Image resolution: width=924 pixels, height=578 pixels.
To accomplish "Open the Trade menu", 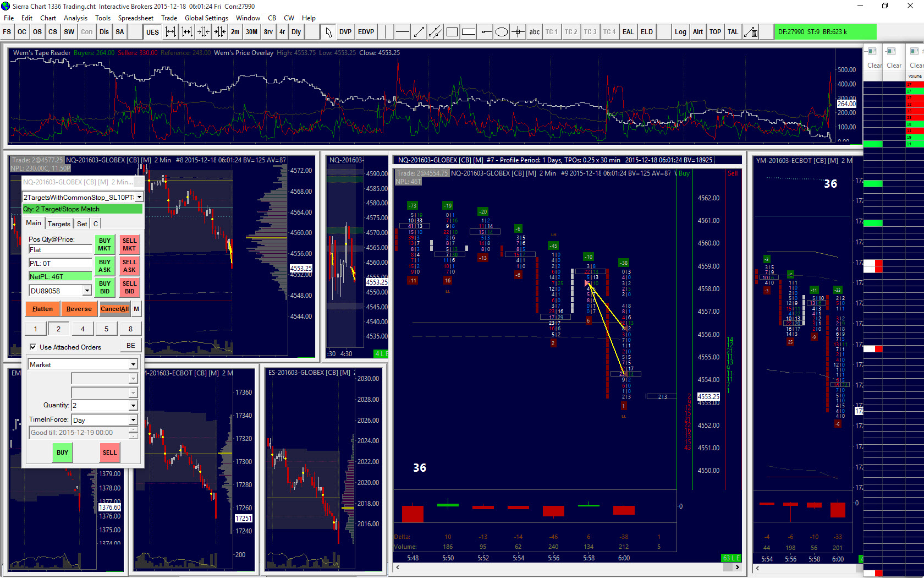I will coord(169,18).
